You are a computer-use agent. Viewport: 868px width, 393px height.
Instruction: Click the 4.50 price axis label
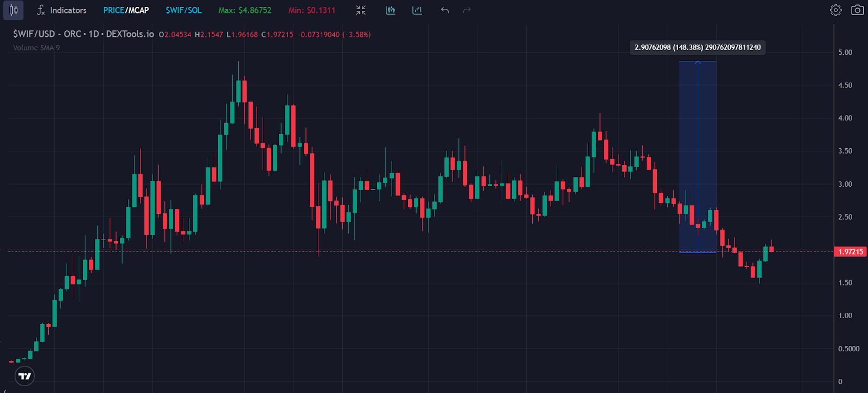tap(845, 86)
